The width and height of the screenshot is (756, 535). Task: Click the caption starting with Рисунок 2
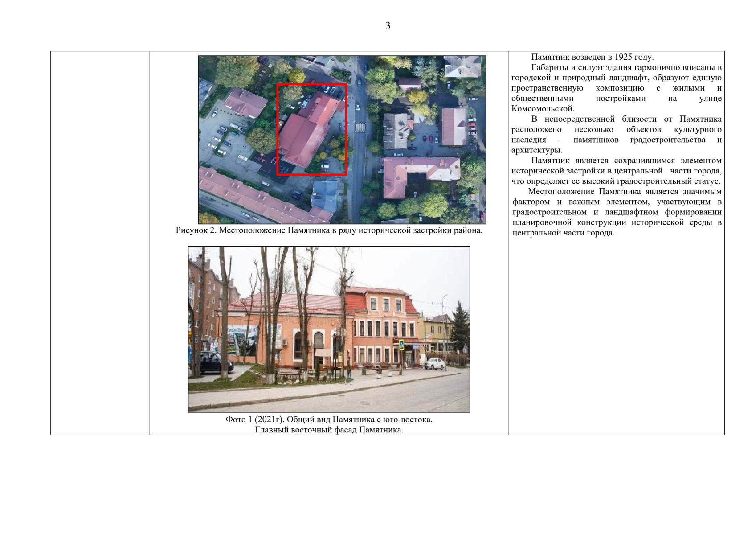(329, 230)
